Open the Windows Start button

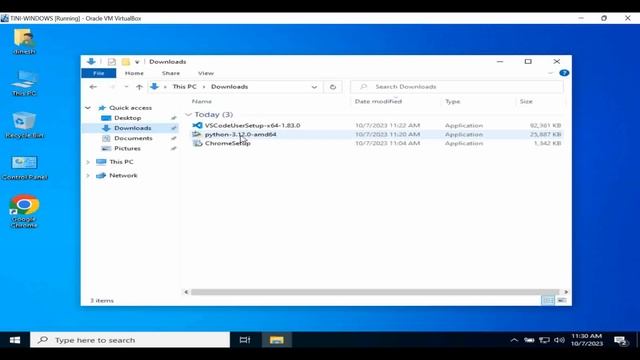pos(15,340)
